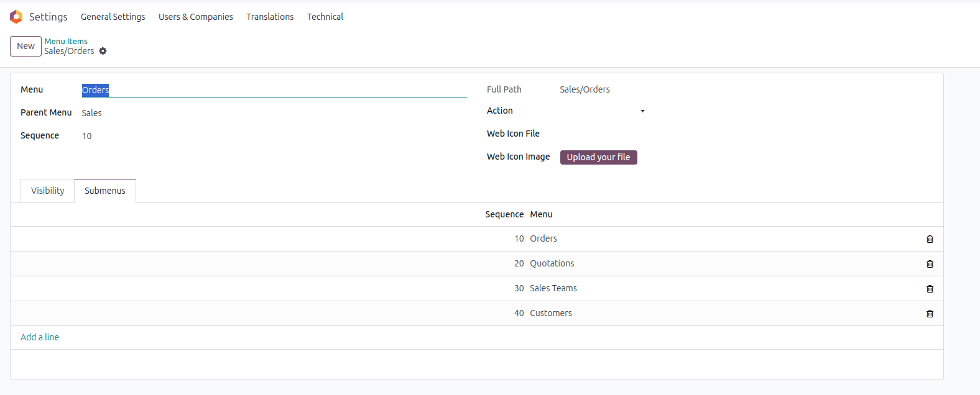Click the Odoo Settings app logo
This screenshot has width=980, height=395.
pyautogui.click(x=16, y=17)
